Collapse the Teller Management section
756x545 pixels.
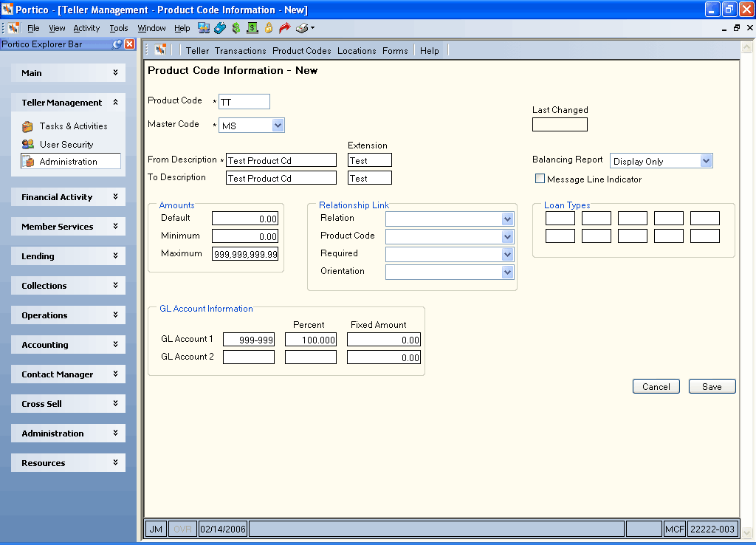click(68, 102)
